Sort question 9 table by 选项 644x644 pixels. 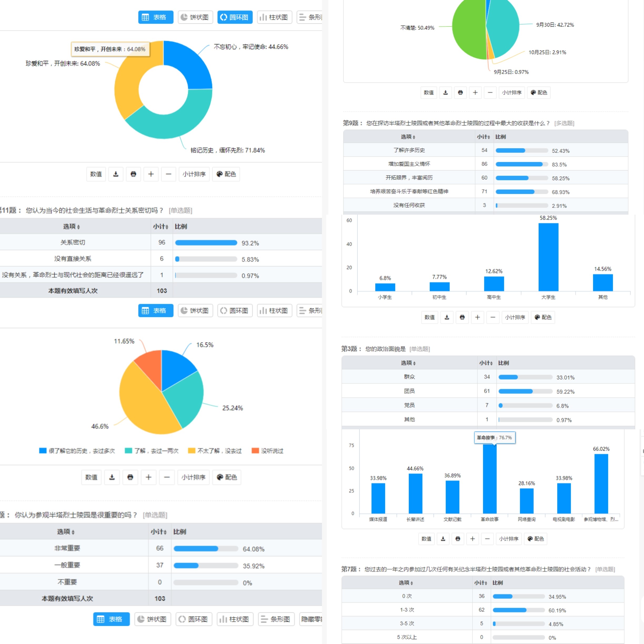click(x=408, y=137)
